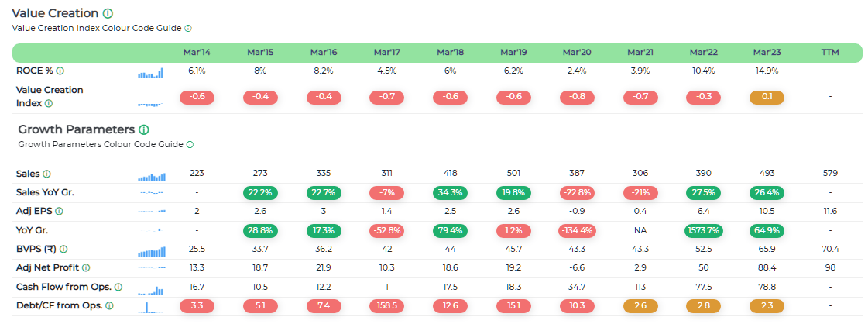Show info for Adj EPS
The height and width of the screenshot is (324, 868).
pyautogui.click(x=60, y=211)
